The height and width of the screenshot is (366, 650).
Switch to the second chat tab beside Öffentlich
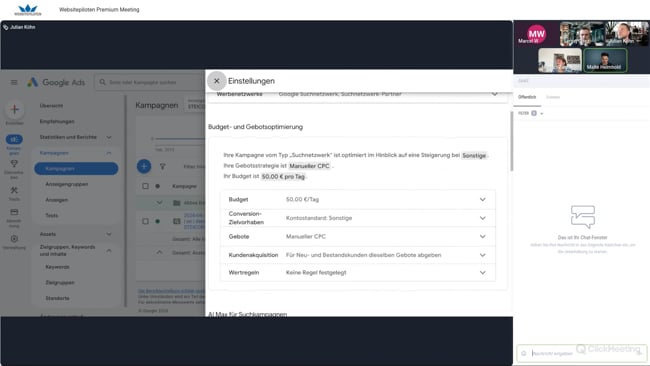(553, 97)
